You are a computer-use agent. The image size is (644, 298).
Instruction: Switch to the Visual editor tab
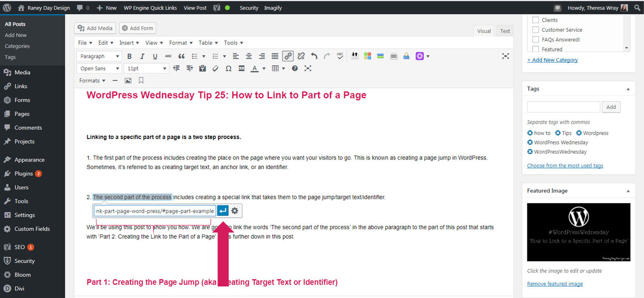(x=484, y=31)
